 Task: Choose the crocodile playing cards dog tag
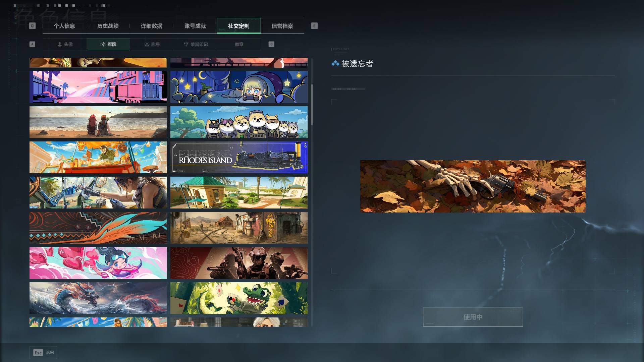239,298
